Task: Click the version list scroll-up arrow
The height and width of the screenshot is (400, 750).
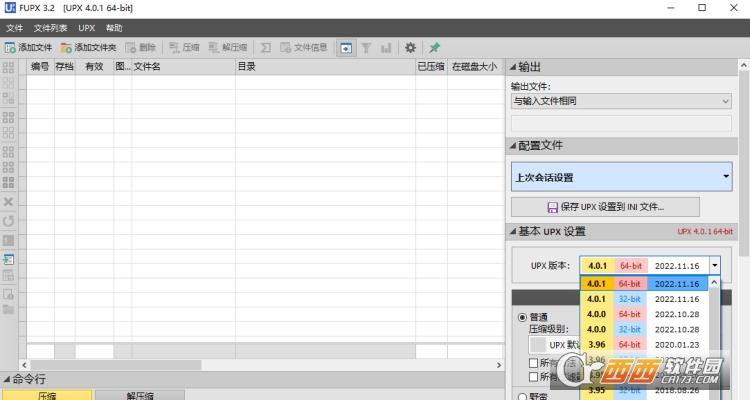Action: pyautogui.click(x=714, y=282)
